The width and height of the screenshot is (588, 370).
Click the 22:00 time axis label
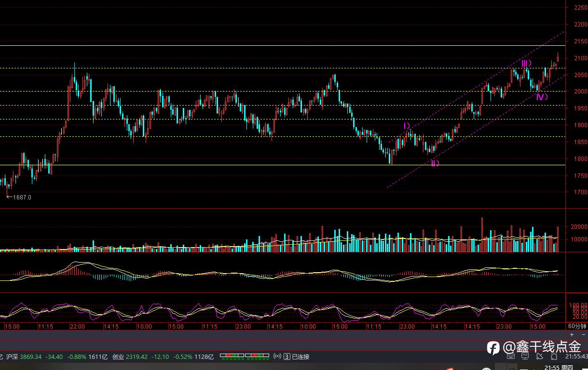tap(77, 326)
